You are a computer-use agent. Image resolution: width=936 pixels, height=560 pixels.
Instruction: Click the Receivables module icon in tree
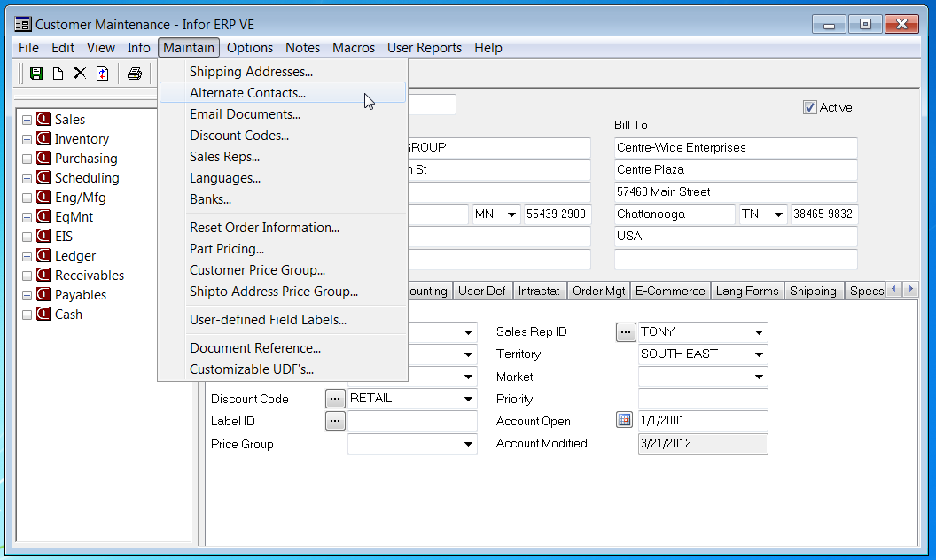coord(43,276)
